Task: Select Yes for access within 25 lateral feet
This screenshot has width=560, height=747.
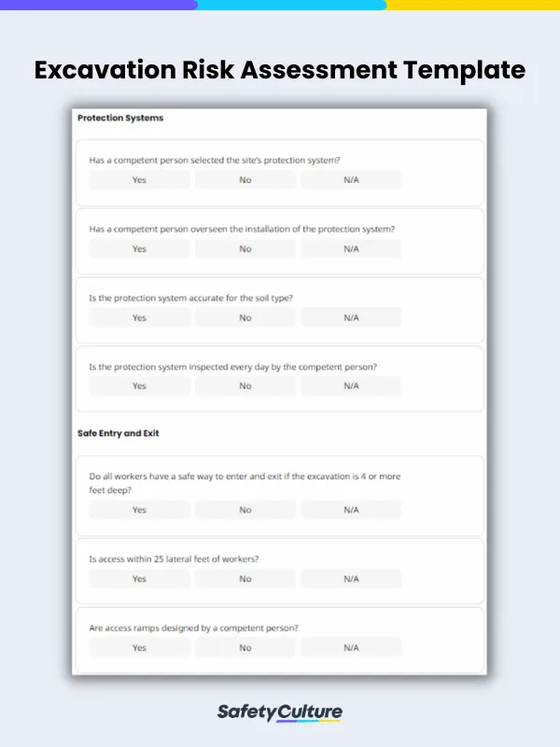Action: 139,579
